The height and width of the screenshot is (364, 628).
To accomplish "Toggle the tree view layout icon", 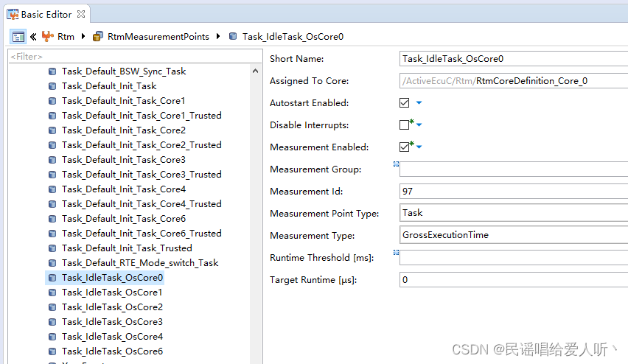I will click(x=18, y=37).
